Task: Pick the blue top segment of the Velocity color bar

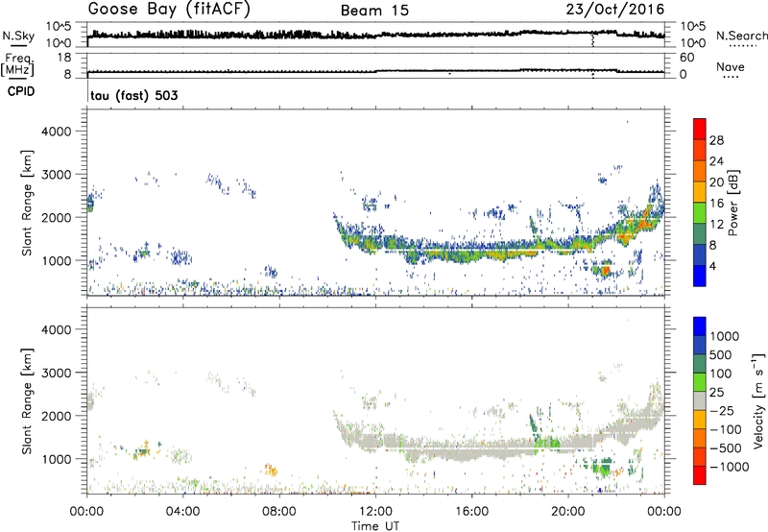Action: point(700,326)
